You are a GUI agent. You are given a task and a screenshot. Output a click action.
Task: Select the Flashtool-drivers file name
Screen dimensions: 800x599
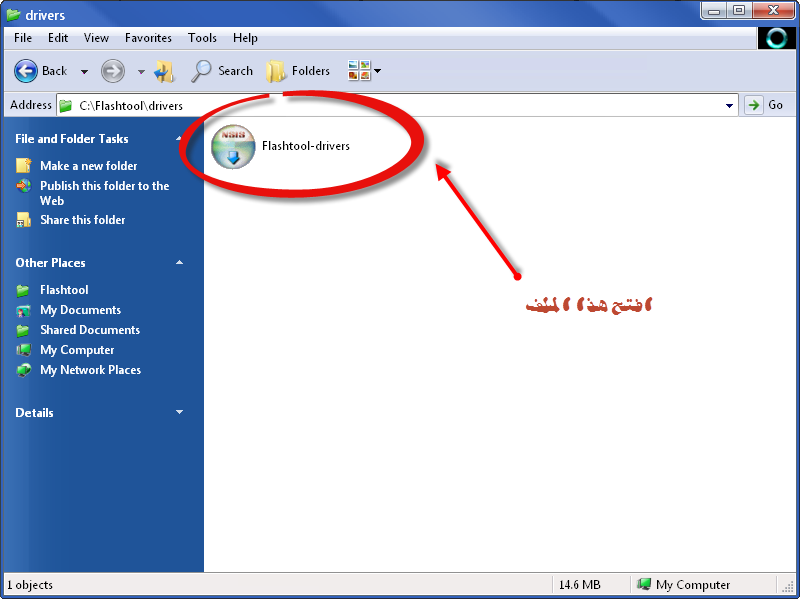(306, 146)
